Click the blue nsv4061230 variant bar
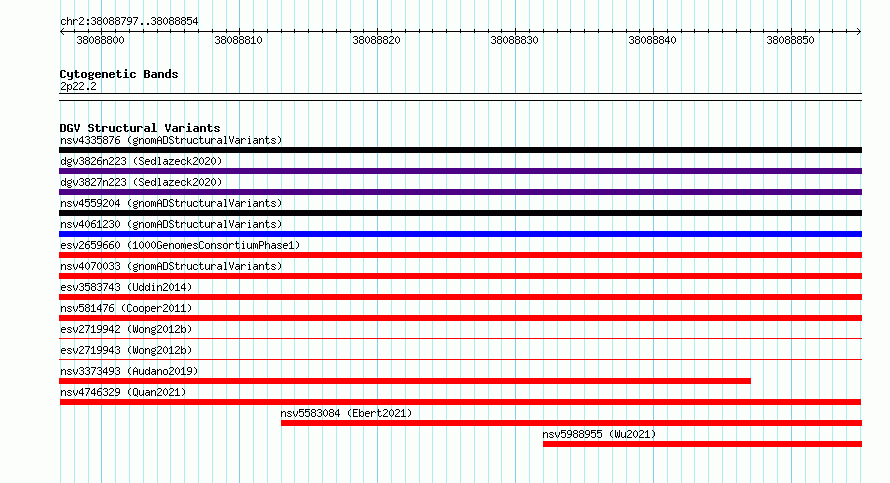The height and width of the screenshot is (483, 890). 460,234
